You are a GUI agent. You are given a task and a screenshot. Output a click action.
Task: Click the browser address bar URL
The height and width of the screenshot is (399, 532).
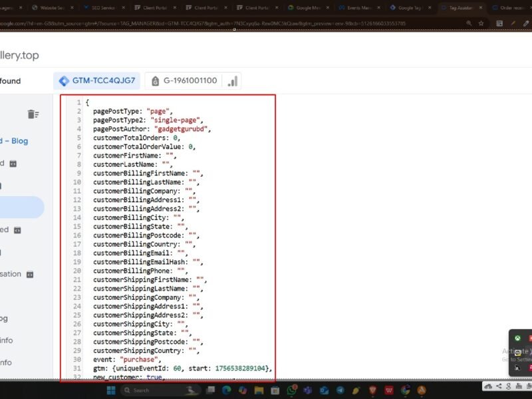[199, 23]
